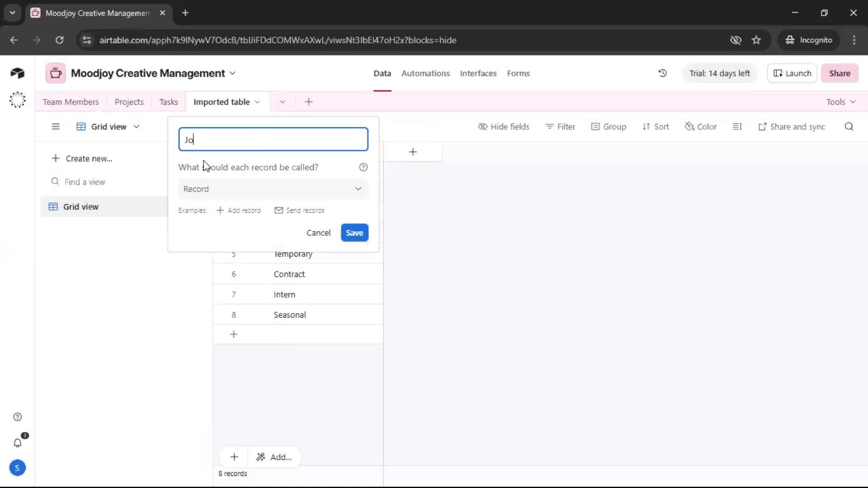
Task: Expand the Record naming dropdown
Action: point(273,189)
